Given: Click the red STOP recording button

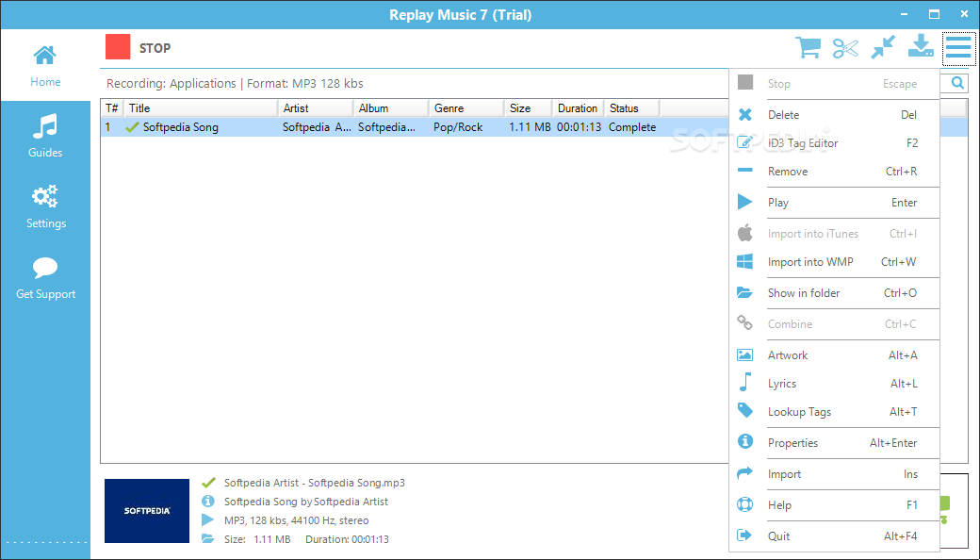Looking at the screenshot, I should point(118,47).
